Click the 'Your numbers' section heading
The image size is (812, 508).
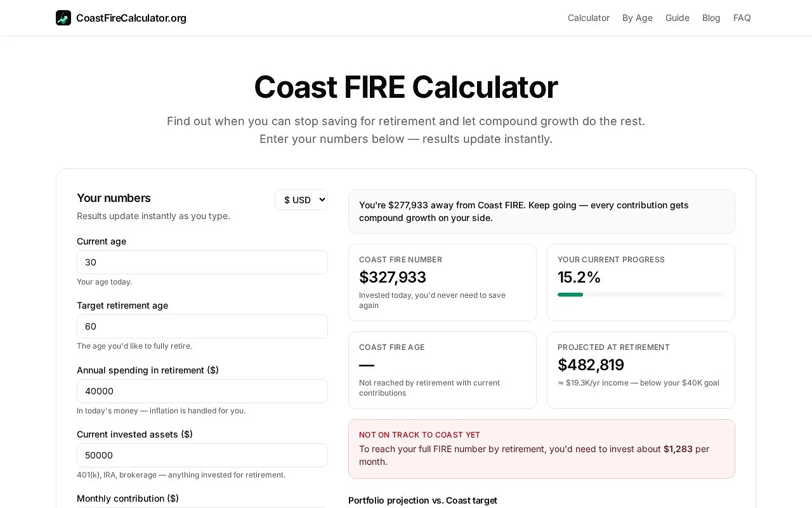click(114, 198)
